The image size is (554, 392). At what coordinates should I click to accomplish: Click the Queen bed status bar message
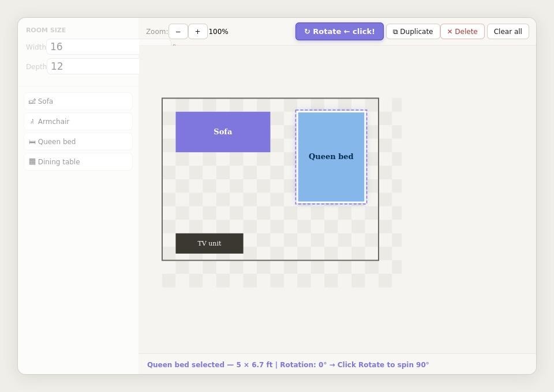tap(288, 364)
